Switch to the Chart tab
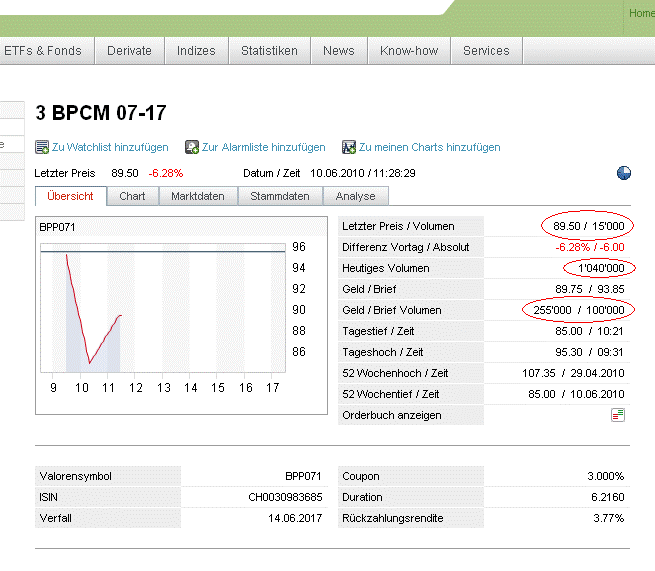This screenshot has height=571, width=655. click(132, 196)
